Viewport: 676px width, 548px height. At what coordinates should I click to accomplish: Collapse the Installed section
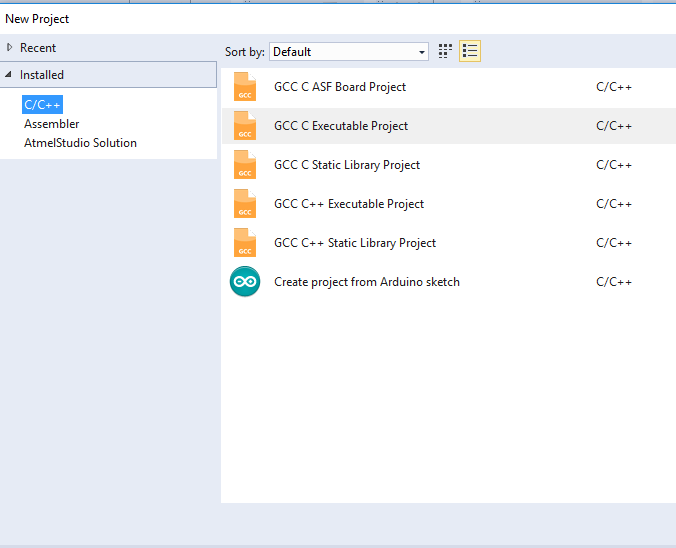8,75
